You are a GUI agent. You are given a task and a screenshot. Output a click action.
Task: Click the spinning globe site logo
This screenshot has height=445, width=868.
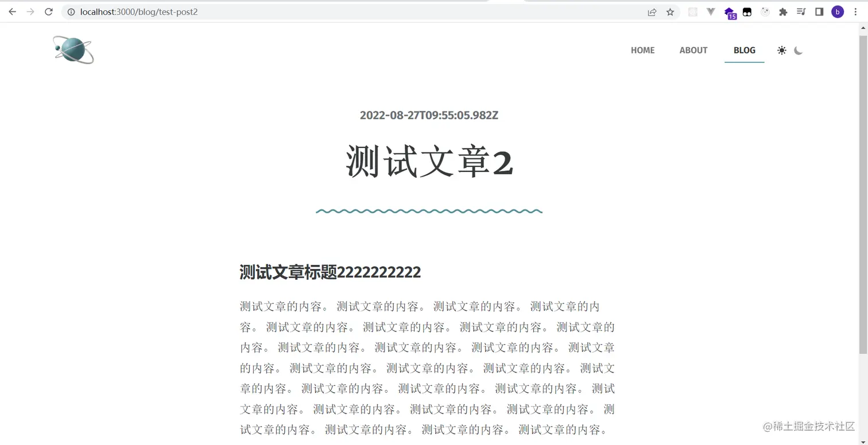coord(72,50)
